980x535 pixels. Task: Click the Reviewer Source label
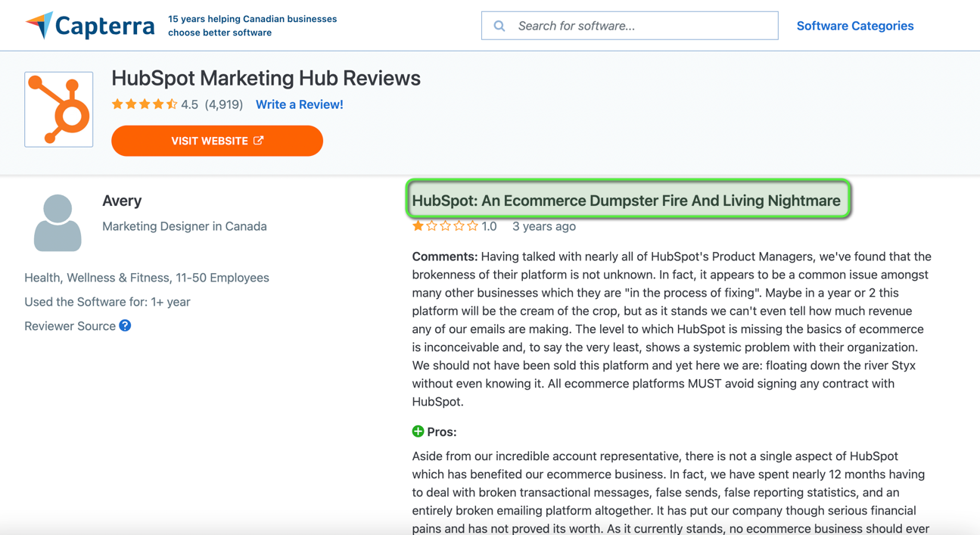pyautogui.click(x=70, y=326)
